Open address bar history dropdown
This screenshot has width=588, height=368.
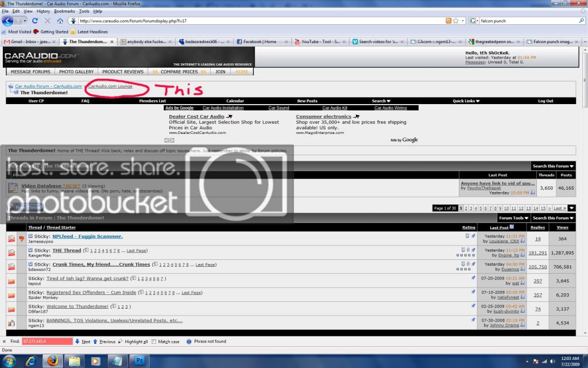click(463, 21)
